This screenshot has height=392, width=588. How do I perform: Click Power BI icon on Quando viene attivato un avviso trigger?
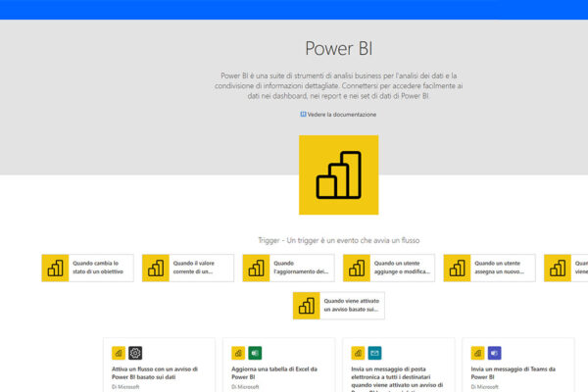307,306
